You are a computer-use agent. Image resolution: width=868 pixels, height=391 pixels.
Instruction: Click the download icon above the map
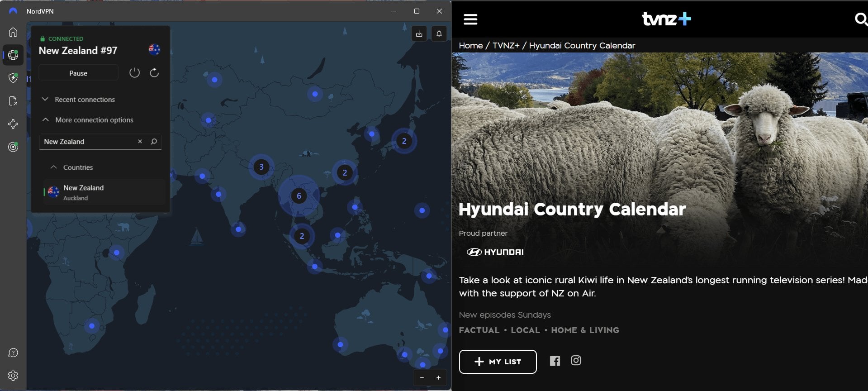pyautogui.click(x=419, y=33)
